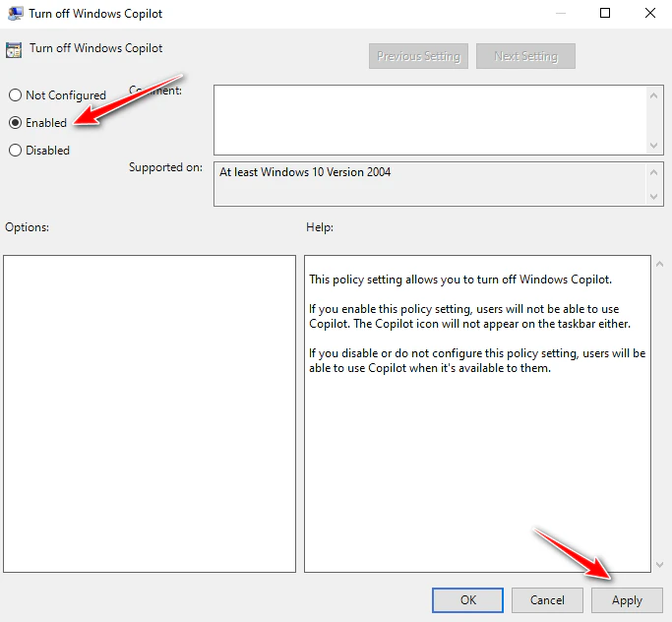
Task: Click the Supported on scroll down arrow
Action: coord(653,196)
